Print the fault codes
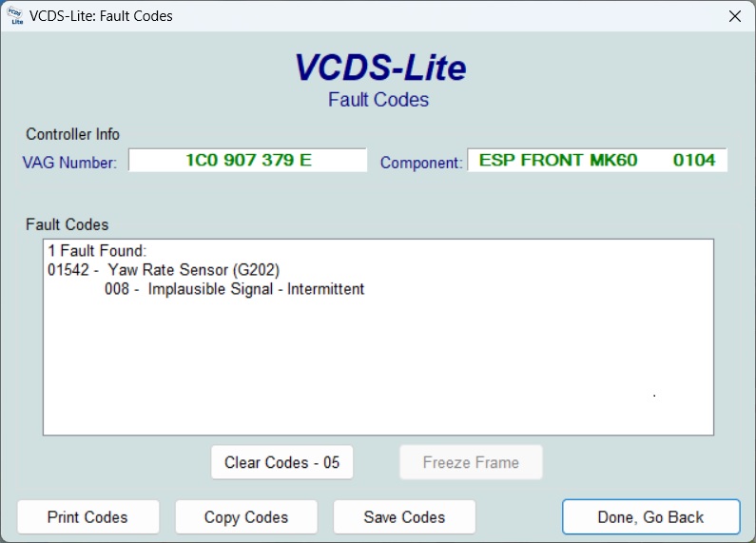 click(x=88, y=517)
